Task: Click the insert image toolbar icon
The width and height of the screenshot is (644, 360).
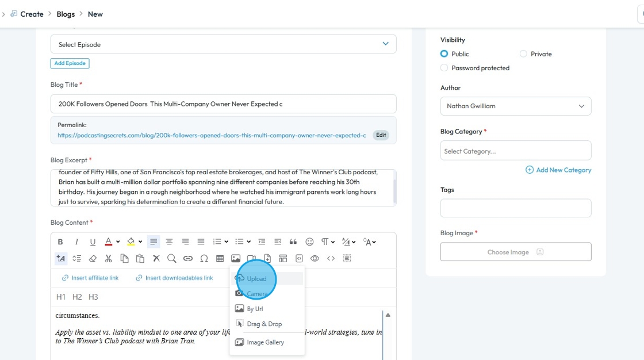Action: (236, 258)
